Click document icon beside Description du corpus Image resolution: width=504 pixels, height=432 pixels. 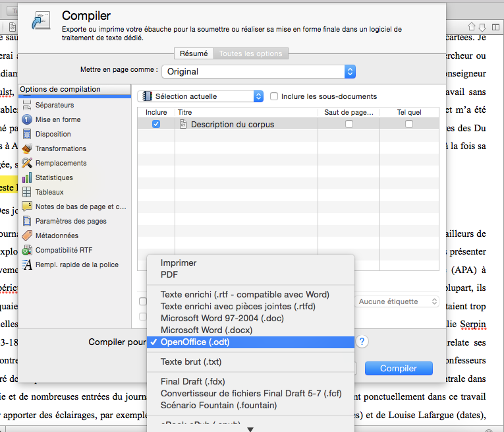click(183, 124)
